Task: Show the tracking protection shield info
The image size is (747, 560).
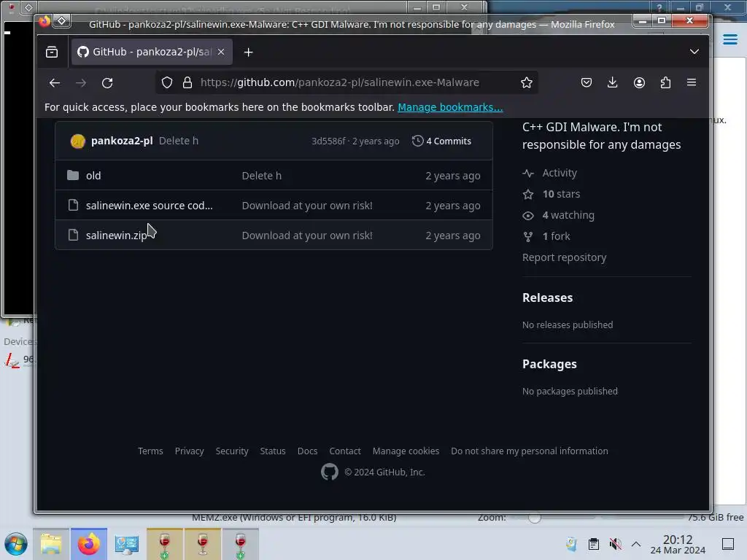Action: pos(167,83)
